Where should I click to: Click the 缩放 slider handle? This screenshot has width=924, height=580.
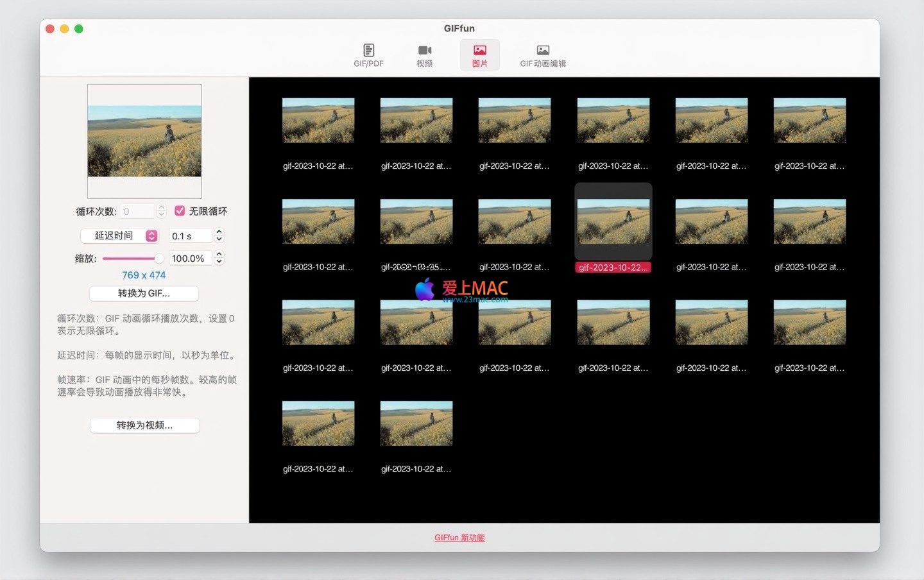point(158,259)
